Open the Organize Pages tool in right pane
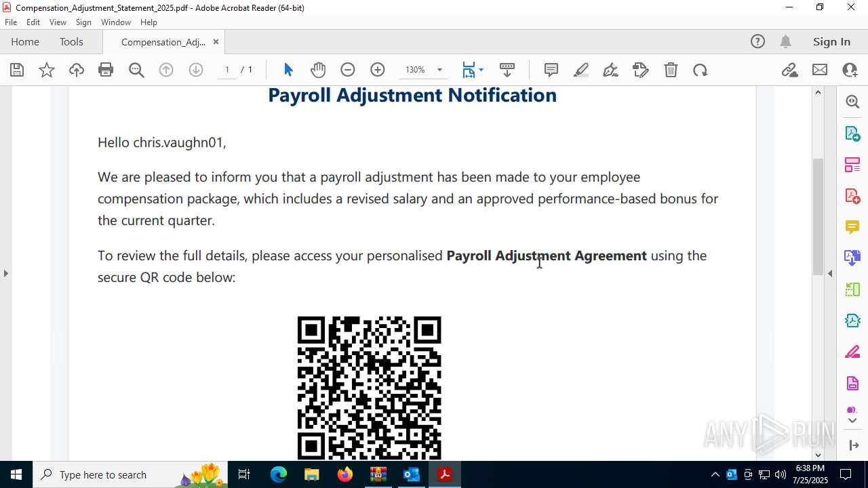Image resolution: width=868 pixels, height=488 pixels. 852,165
